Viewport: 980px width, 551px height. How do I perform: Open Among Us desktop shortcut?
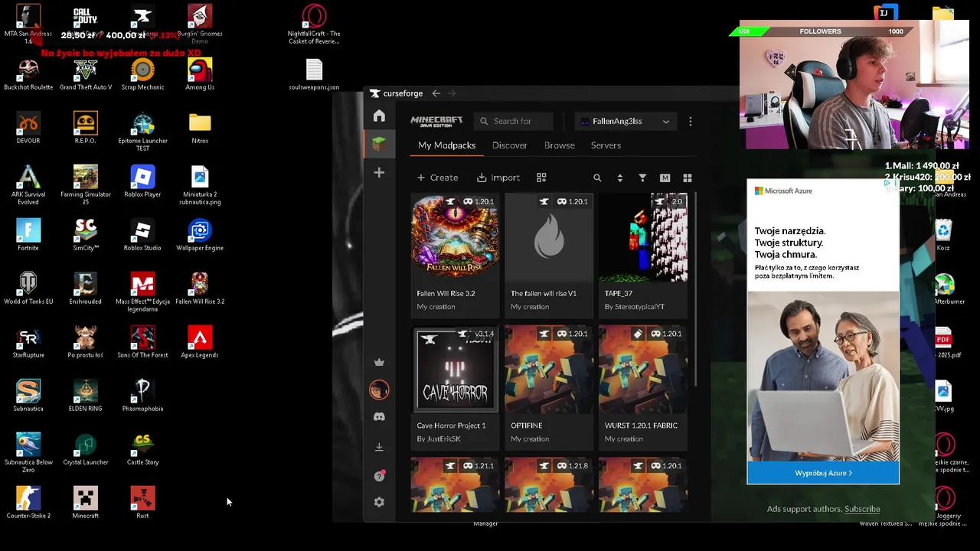click(200, 76)
